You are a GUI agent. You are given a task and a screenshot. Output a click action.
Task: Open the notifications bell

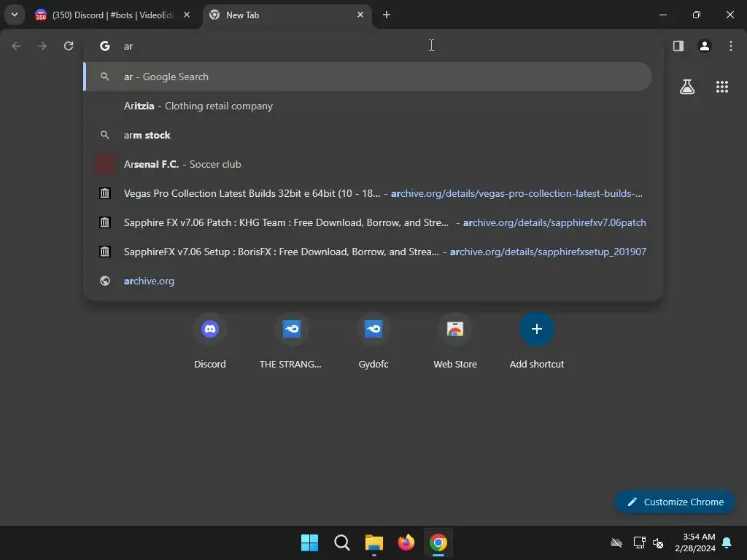point(727,542)
